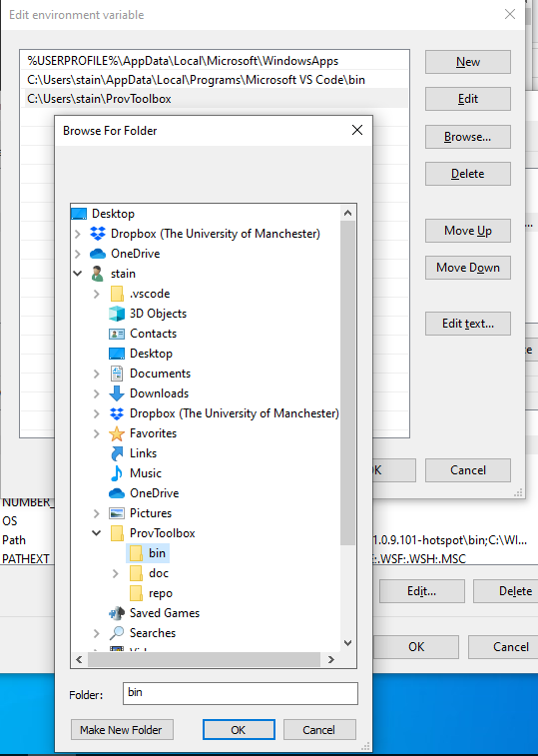Confirm folder selection with OK

(239, 730)
